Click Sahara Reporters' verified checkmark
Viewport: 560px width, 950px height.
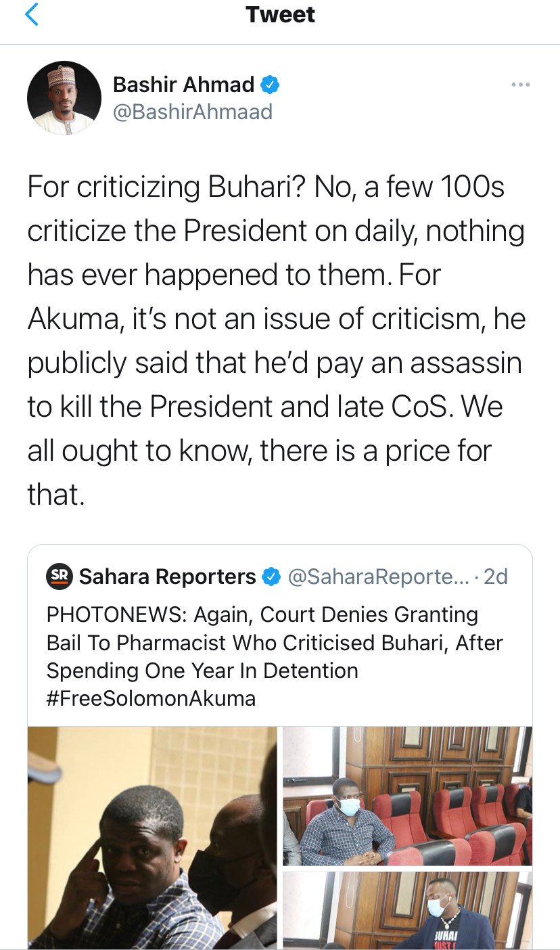point(271,576)
